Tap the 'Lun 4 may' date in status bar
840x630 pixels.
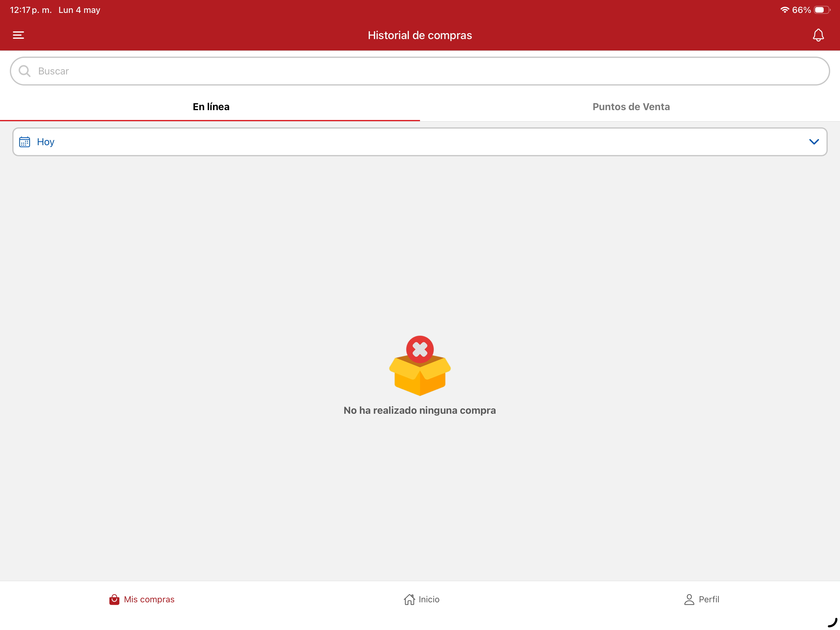pyautogui.click(x=79, y=10)
